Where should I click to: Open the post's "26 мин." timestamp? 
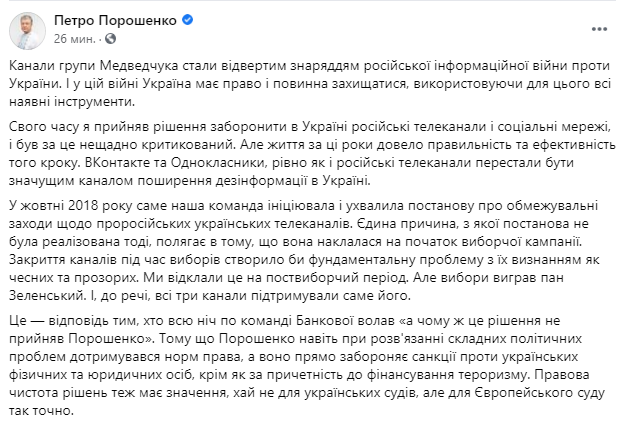coord(74,38)
